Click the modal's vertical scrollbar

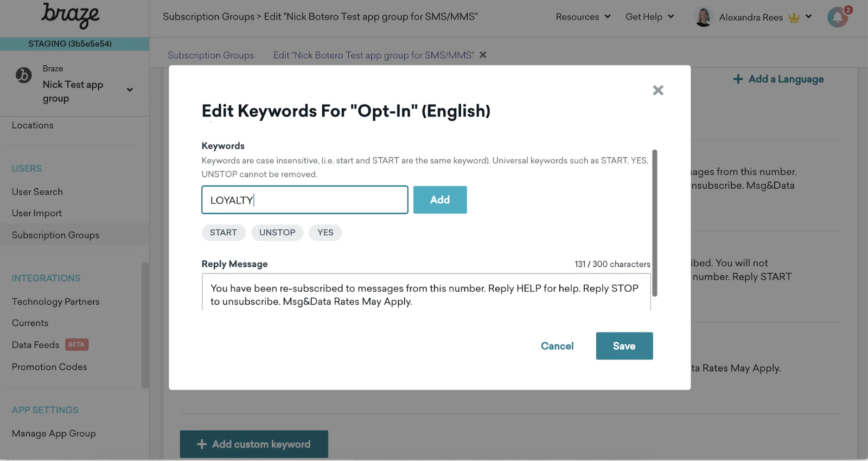[655, 223]
